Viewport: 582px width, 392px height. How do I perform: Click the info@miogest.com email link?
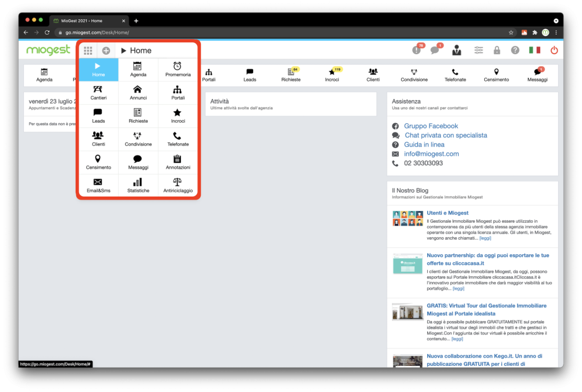(431, 154)
